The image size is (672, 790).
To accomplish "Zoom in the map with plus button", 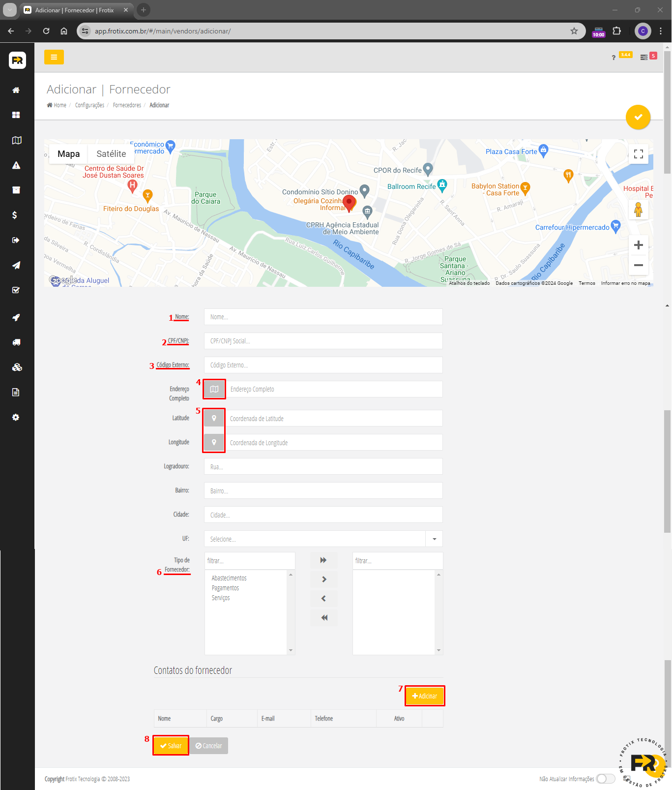I will [x=638, y=245].
